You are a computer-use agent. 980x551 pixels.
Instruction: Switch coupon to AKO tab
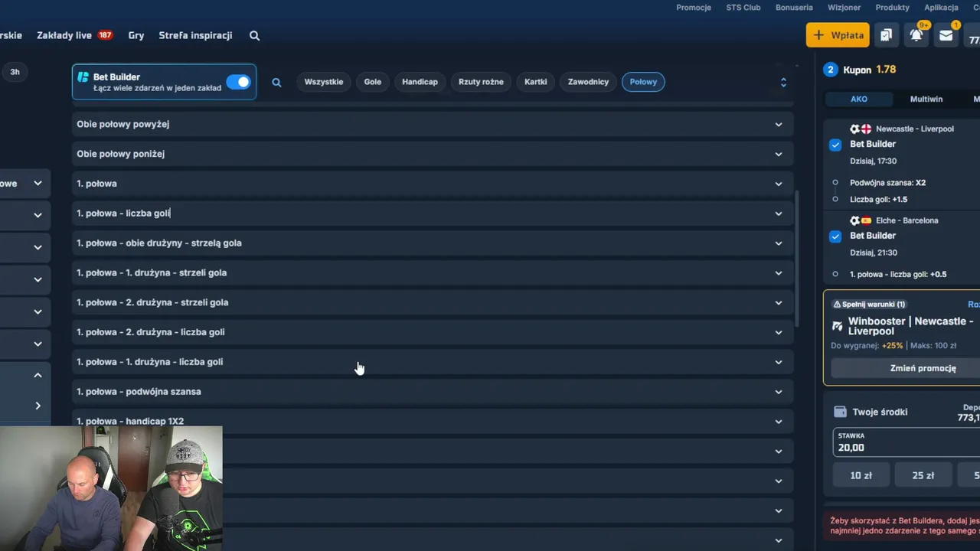(x=859, y=99)
